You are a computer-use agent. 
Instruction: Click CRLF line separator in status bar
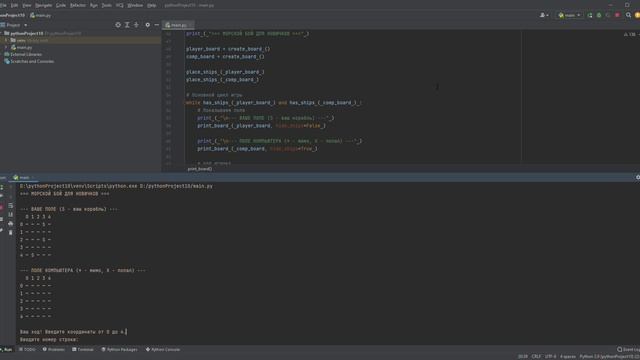536,357
